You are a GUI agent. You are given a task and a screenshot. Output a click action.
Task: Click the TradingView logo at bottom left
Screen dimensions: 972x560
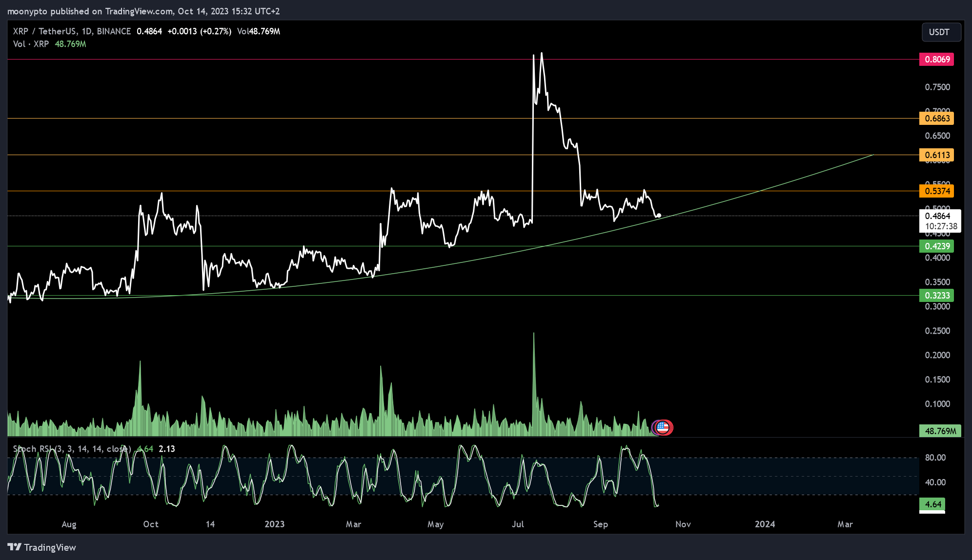pos(42,547)
